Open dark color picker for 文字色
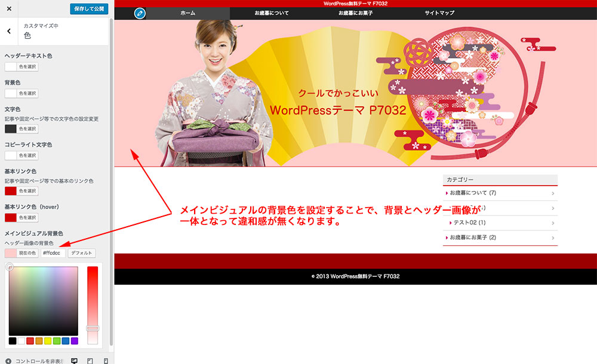This screenshot has height=364, width=597. 21,129
